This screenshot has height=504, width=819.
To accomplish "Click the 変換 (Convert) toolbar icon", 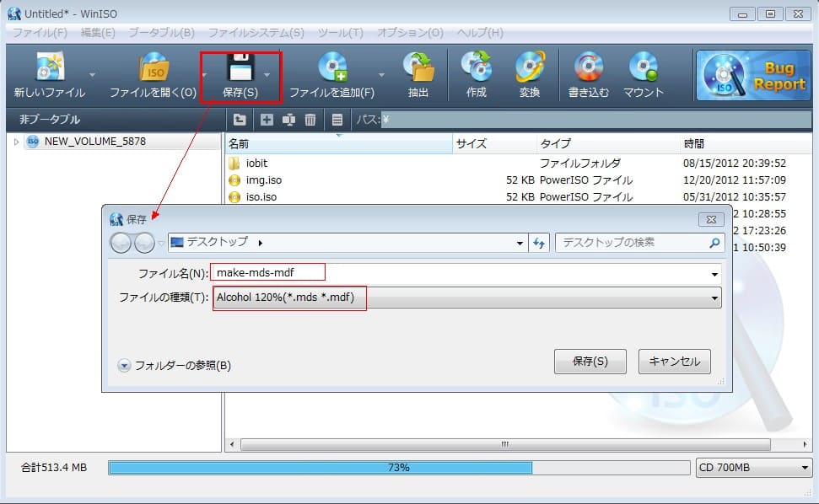I will [531, 67].
